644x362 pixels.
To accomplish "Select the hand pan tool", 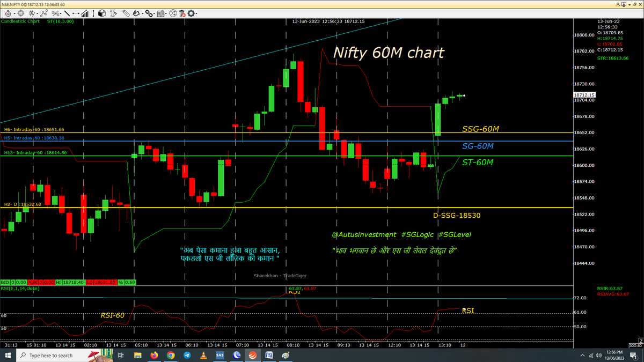I will tap(136, 13).
